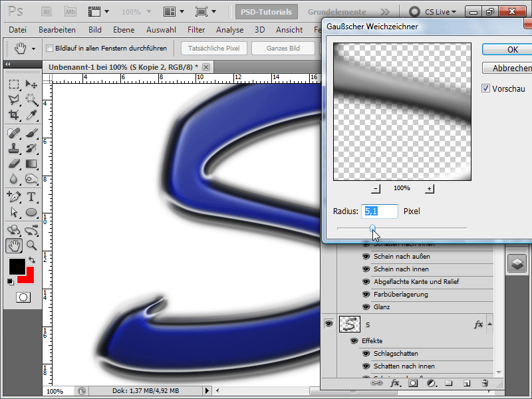Image resolution: width=532 pixels, height=399 pixels.
Task: Select the History Brush tool
Action: (31, 148)
